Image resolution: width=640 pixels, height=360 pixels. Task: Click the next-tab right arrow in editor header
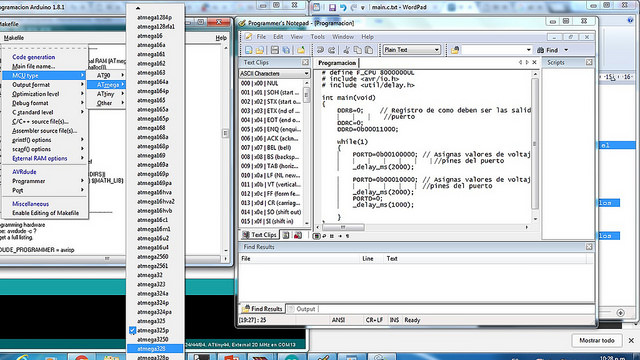tap(527, 62)
